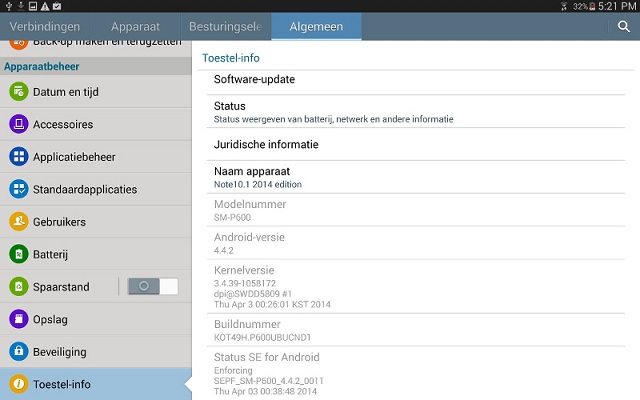Tap Status SE for Android entry
This screenshot has width=640, height=400.
tap(416, 373)
